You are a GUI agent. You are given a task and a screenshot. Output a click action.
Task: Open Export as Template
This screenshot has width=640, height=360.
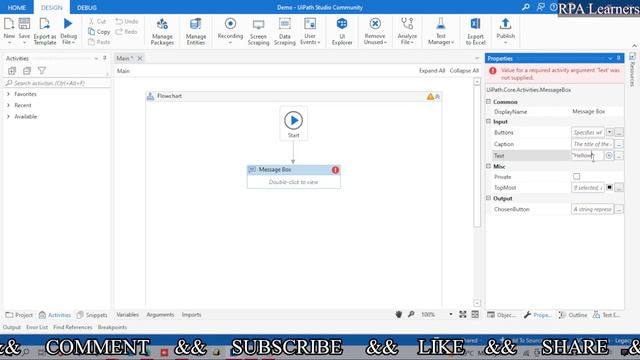pos(44,31)
